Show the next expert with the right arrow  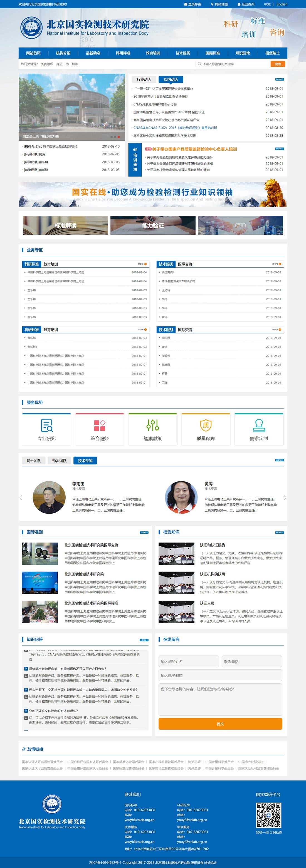(x=285, y=497)
